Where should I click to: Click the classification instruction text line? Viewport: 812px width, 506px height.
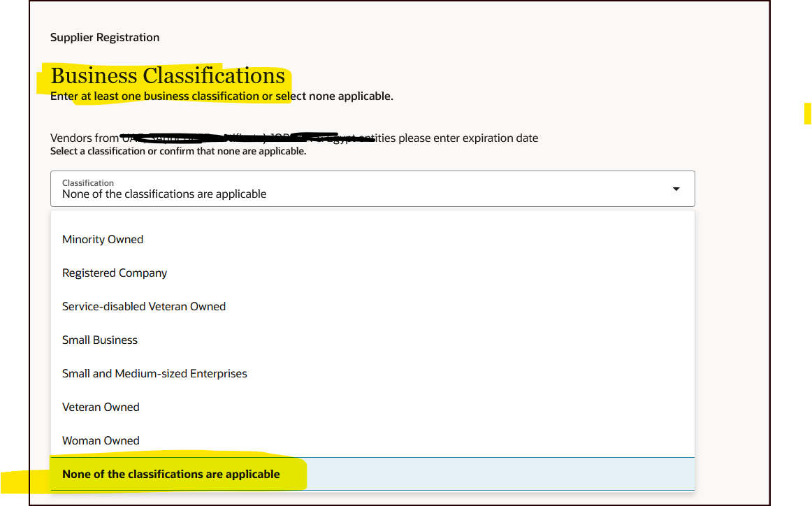[x=222, y=96]
